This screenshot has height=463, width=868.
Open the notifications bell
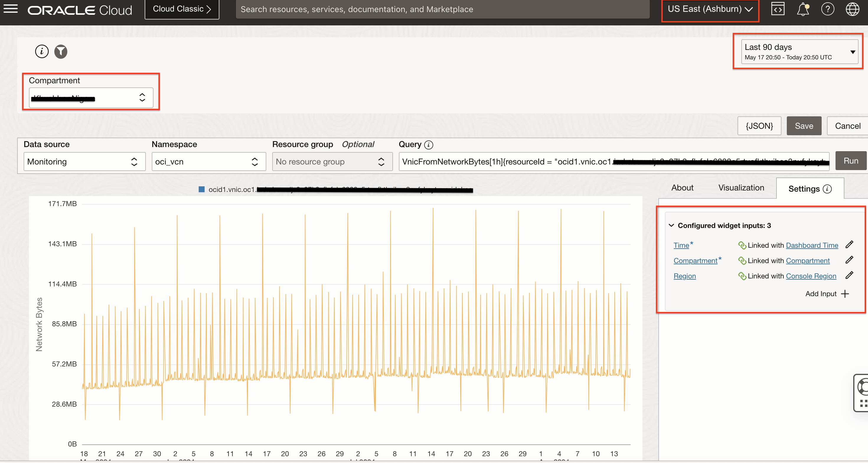(803, 9)
